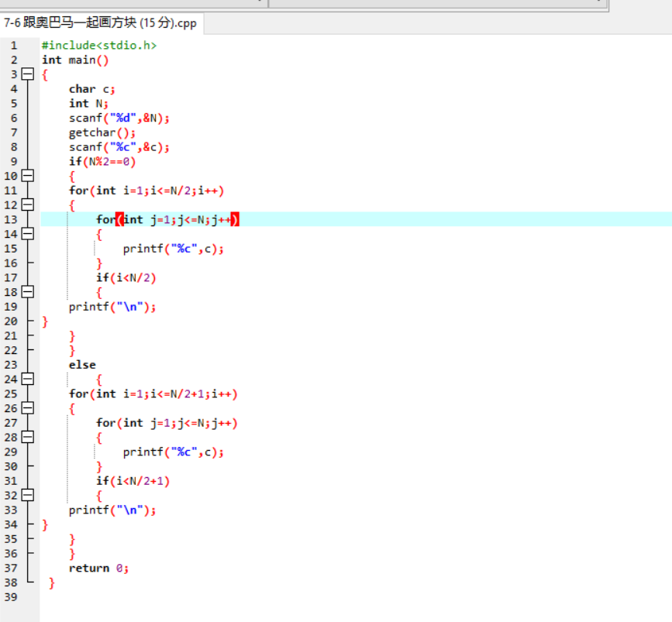Image resolution: width=672 pixels, height=622 pixels.
Task: Click printf("%c",c); on line 29
Action: (173, 452)
